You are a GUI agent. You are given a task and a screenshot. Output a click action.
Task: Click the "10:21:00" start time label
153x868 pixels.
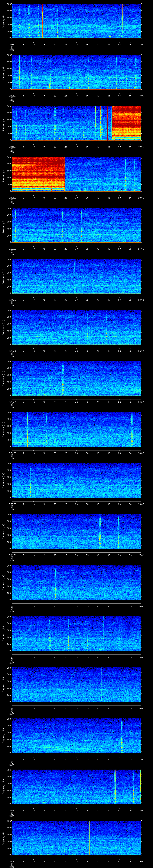12,300
